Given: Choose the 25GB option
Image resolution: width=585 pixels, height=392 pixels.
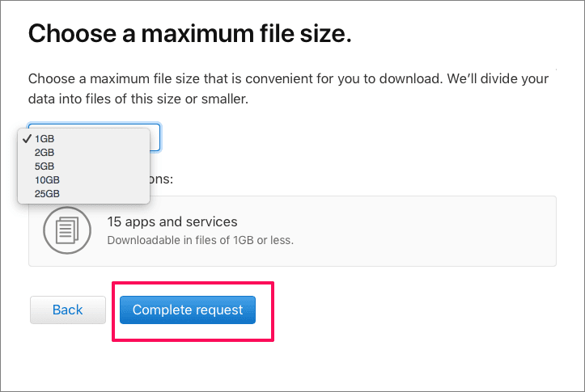Looking at the screenshot, I should click(x=48, y=193).
